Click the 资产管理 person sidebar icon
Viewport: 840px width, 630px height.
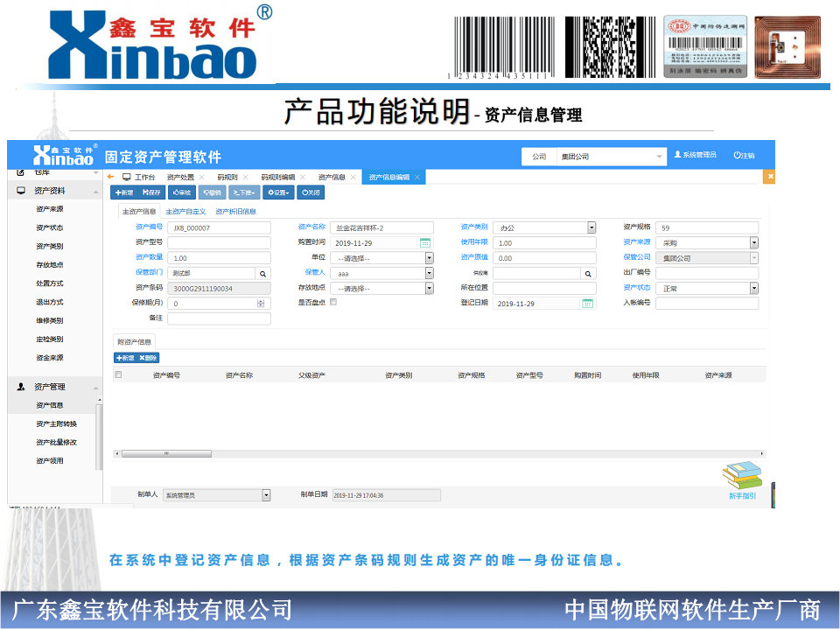(21, 386)
